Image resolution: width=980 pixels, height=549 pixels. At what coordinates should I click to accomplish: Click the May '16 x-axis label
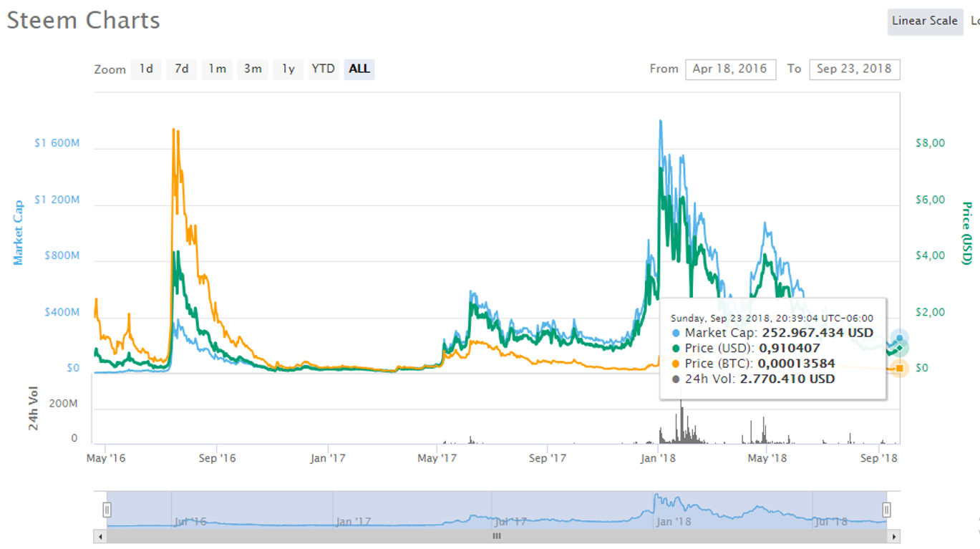point(107,458)
